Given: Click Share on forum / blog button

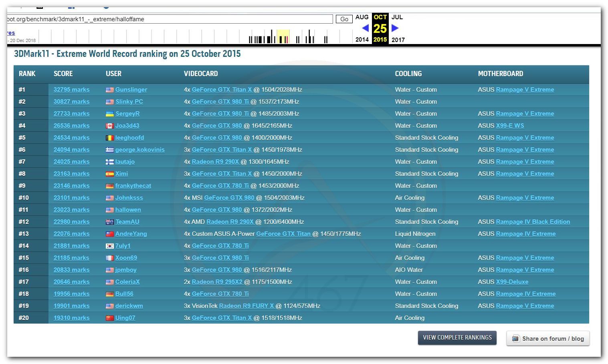Looking at the screenshot, I should 548,338.
